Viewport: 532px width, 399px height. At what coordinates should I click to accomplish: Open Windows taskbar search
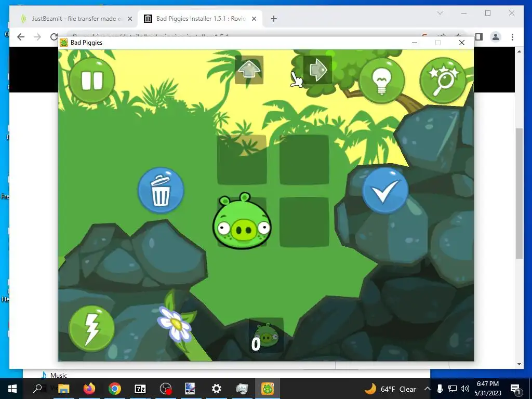coord(37,389)
